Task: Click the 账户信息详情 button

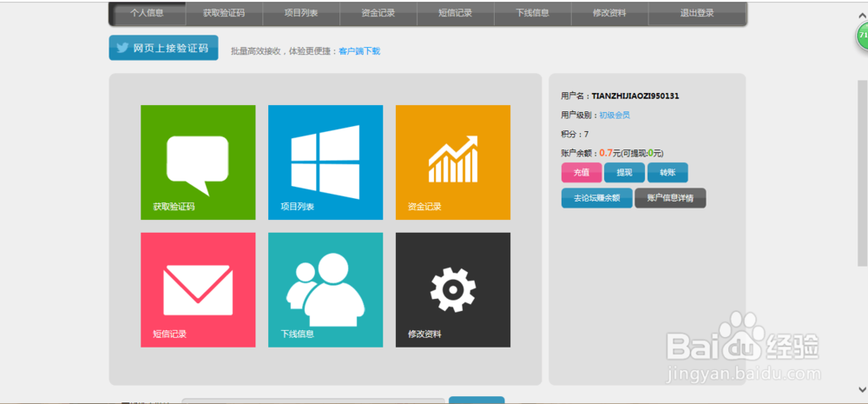Action: (x=670, y=198)
